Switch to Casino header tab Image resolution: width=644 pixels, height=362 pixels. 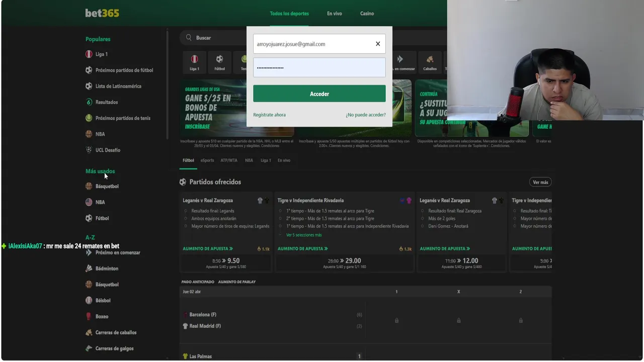coord(367,14)
